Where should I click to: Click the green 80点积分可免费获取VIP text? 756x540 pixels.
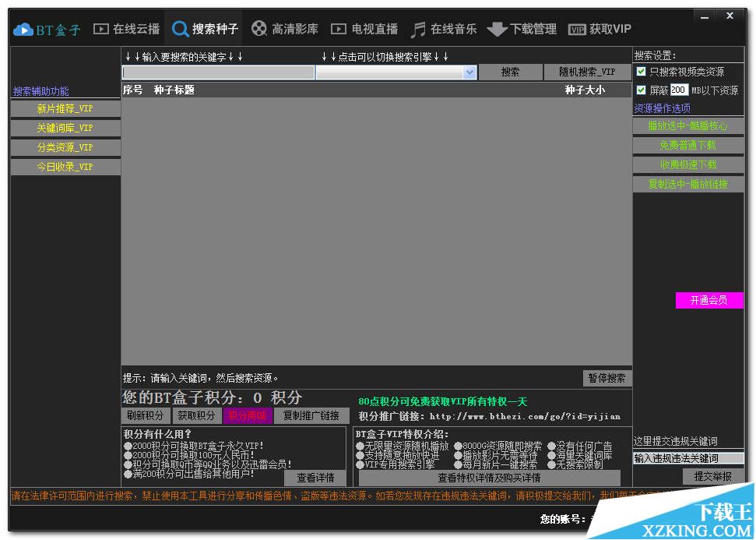click(442, 401)
